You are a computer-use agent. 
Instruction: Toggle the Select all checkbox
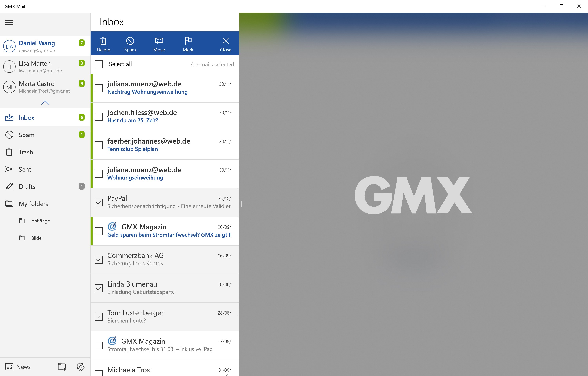[x=99, y=64]
